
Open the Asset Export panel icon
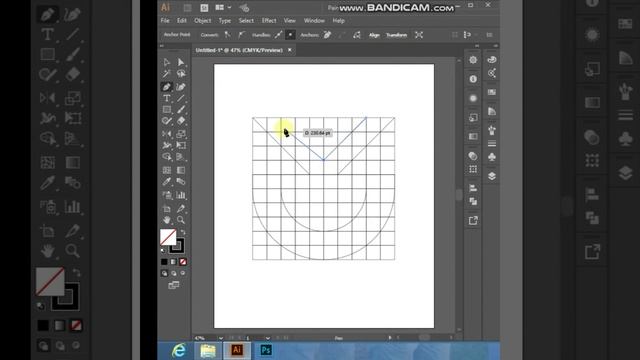[473, 221]
